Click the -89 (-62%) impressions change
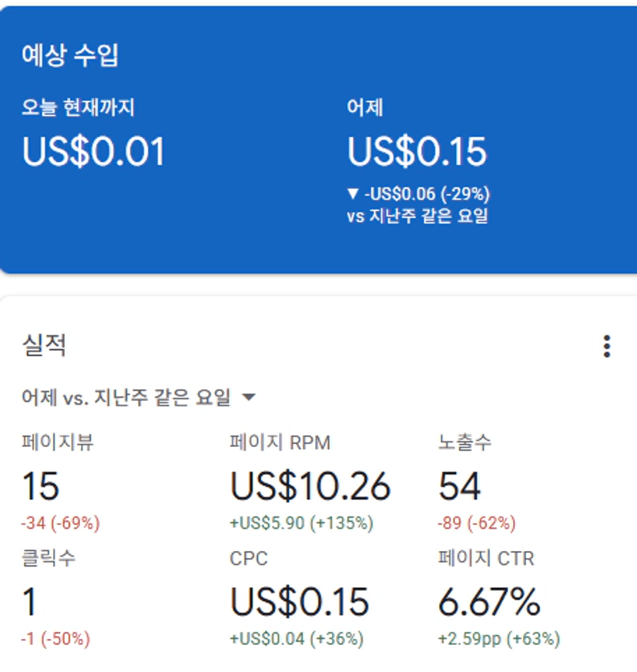The width and height of the screenshot is (637, 672). coord(477,523)
